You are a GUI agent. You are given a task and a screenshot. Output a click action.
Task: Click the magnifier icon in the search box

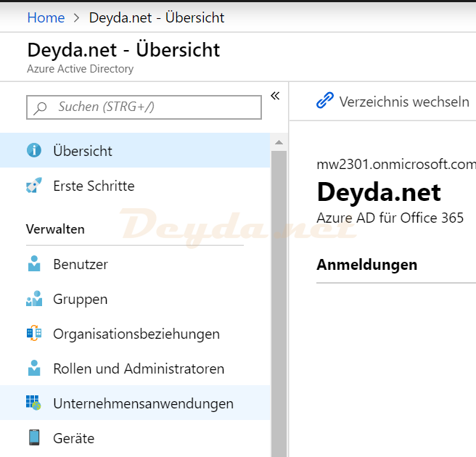(41, 107)
